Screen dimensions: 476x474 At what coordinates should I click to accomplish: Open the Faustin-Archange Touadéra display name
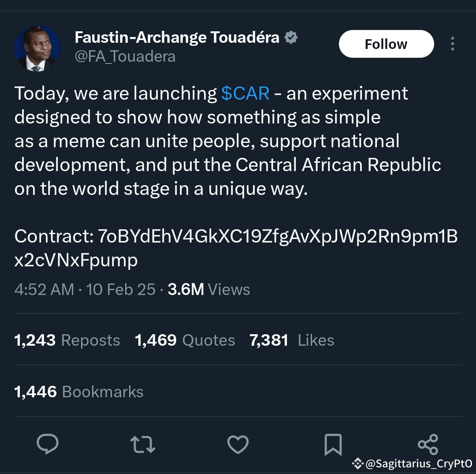[x=177, y=38]
